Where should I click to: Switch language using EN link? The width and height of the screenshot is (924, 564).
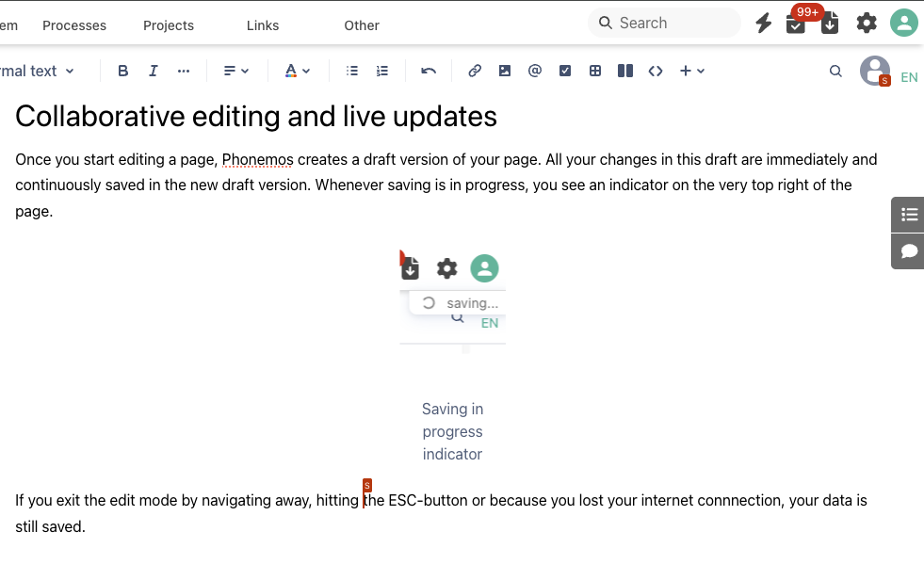909,77
